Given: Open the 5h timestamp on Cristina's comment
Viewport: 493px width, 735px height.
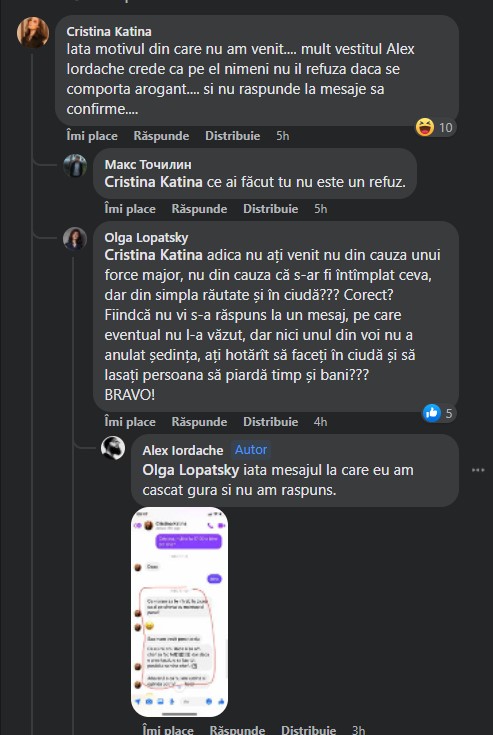Looking at the screenshot, I should tap(283, 136).
